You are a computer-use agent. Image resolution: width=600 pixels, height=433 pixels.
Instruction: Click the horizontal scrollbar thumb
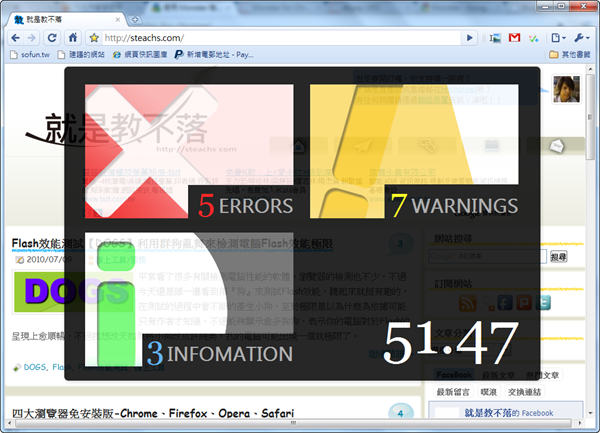coord(293,423)
